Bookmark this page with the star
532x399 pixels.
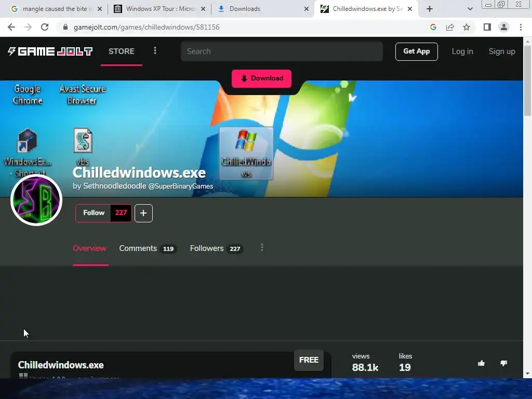467,27
